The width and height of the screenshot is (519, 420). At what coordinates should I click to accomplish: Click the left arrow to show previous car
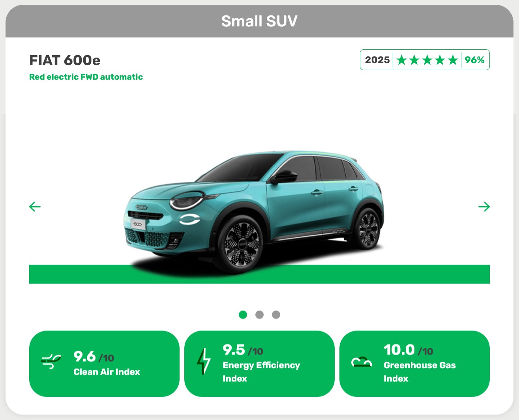(x=35, y=207)
